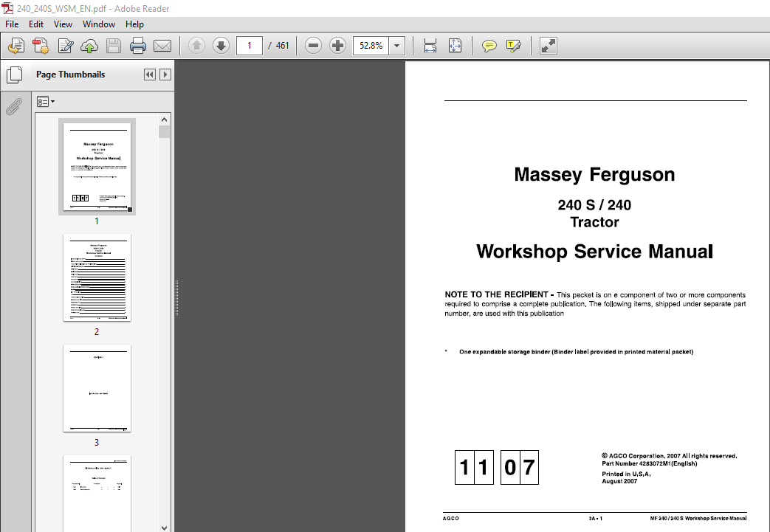Image resolution: width=770 pixels, height=532 pixels.
Task: Click the Massey Ferguson heading text
Action: click(x=594, y=175)
